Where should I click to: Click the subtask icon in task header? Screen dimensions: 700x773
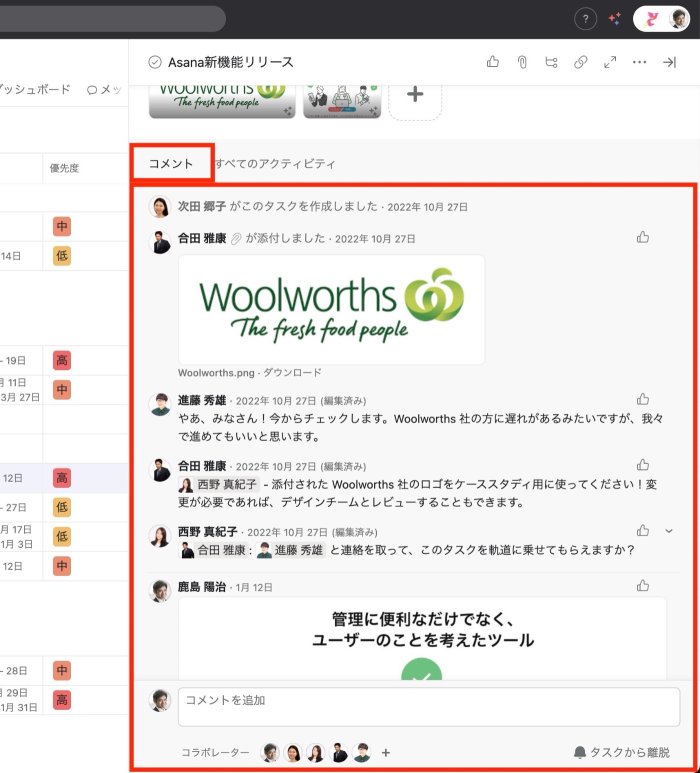click(551, 62)
